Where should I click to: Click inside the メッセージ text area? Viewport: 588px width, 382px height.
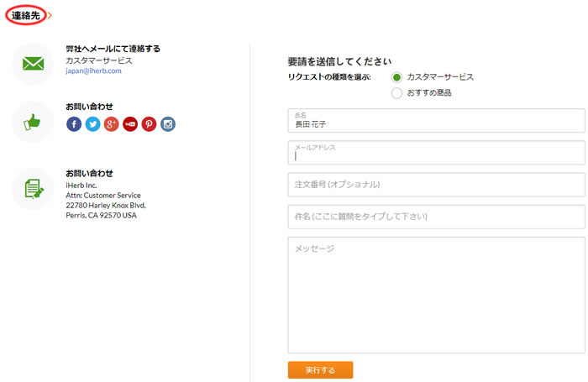(x=436, y=295)
